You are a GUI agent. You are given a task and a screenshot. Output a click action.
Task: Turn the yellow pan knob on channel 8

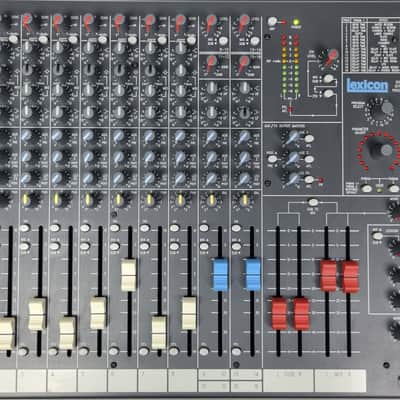(180, 199)
